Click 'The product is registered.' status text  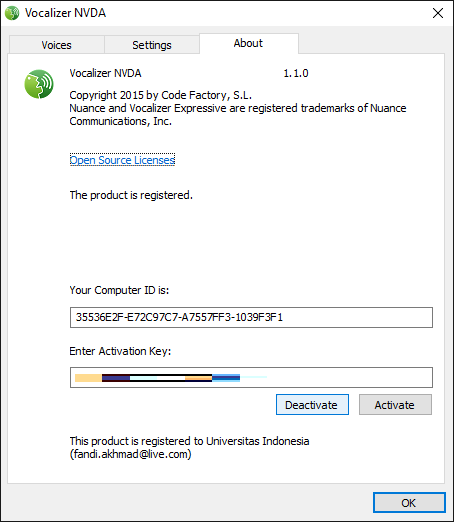point(131,195)
